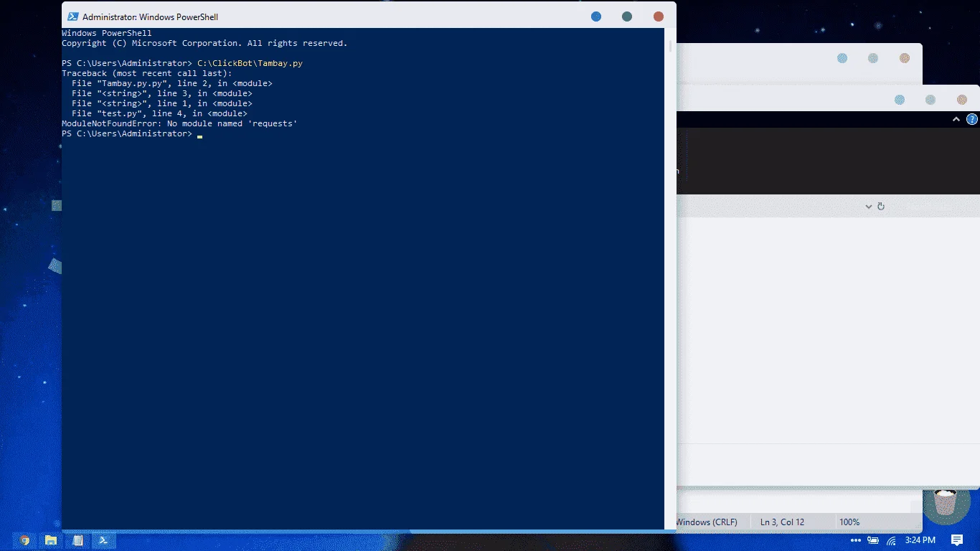Maximize the File Explorer window with teal circle
The height and width of the screenshot is (551, 980).
click(930, 100)
